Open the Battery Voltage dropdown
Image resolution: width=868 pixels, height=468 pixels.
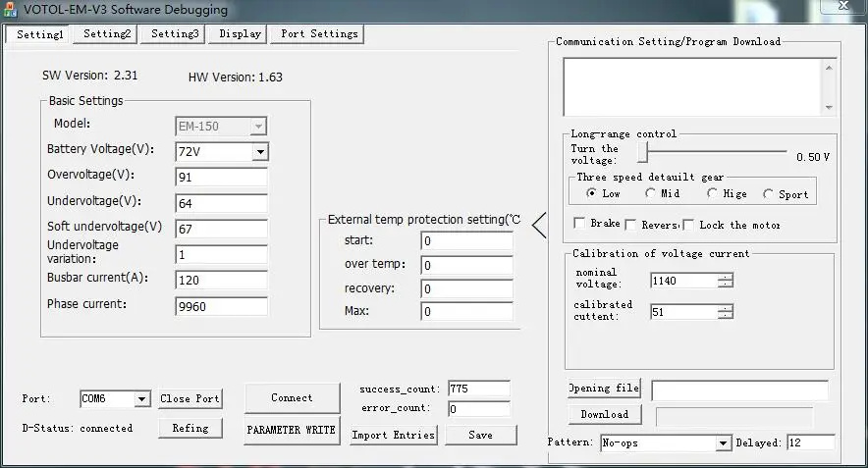coord(259,152)
